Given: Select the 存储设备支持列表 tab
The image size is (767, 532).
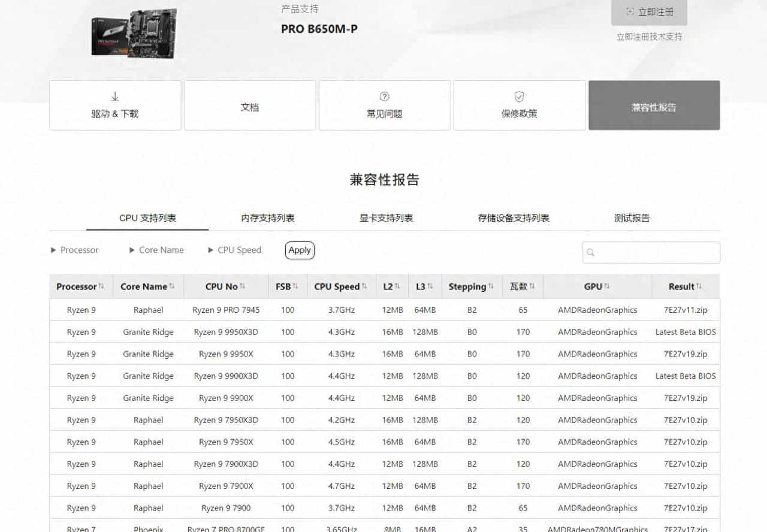Looking at the screenshot, I should (514, 218).
